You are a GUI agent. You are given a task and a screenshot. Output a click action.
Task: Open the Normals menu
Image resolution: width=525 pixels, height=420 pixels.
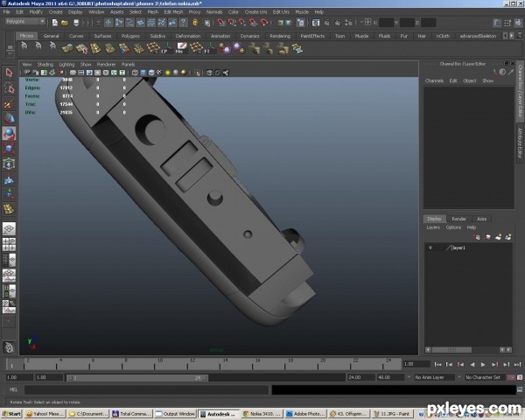click(x=214, y=12)
